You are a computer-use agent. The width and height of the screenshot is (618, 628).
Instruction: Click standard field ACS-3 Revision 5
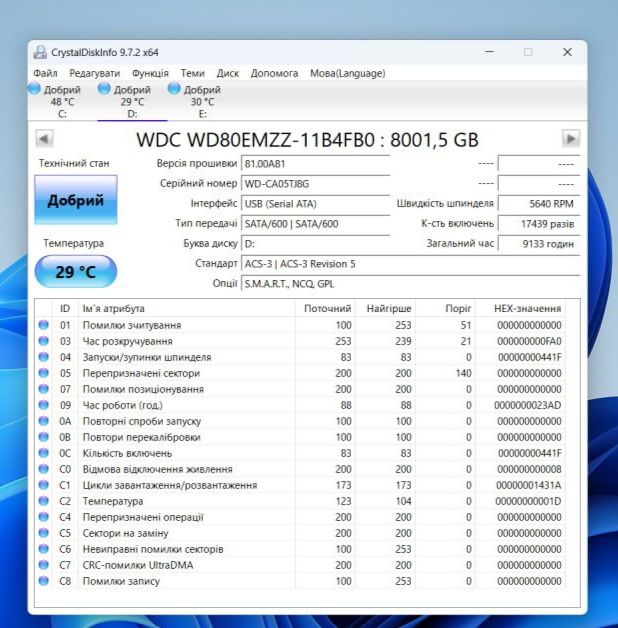(411, 264)
